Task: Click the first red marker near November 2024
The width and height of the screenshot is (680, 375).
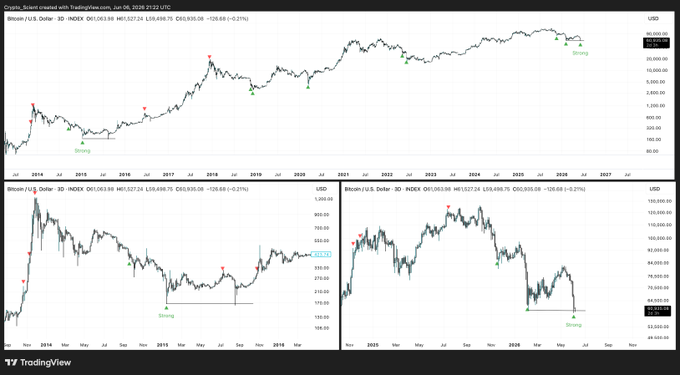Action: tap(353, 244)
